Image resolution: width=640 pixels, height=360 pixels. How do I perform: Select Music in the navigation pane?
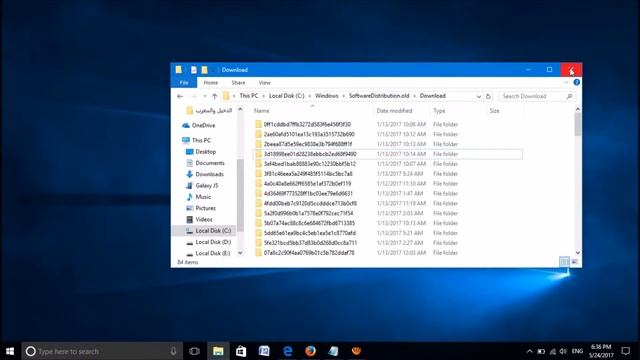coord(203,197)
